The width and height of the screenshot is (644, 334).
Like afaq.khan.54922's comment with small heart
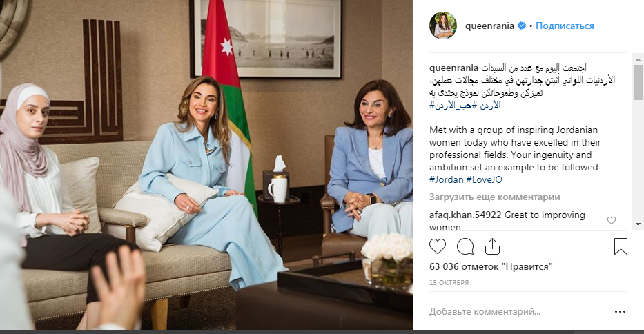click(612, 220)
